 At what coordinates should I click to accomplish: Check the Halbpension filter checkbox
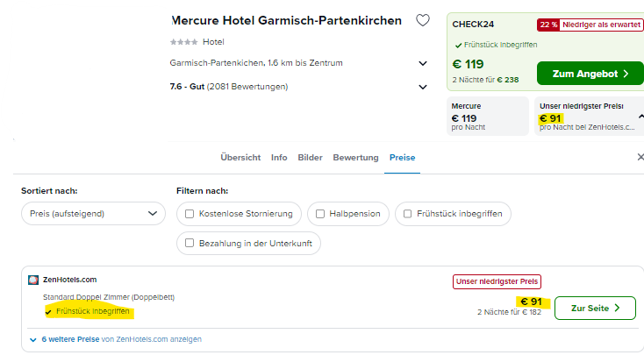pos(320,214)
